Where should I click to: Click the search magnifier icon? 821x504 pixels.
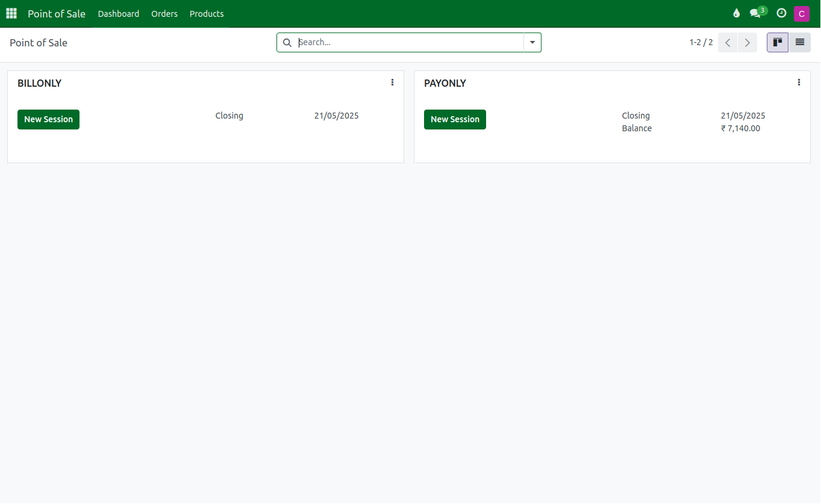287,42
